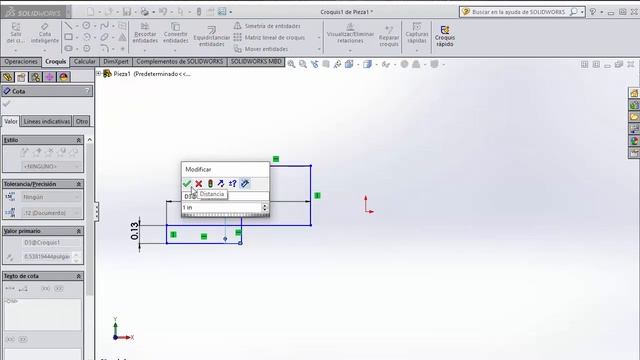The image size is (640, 360).
Task: Select the Ellipse sketch tool
Action: click(x=104, y=37)
